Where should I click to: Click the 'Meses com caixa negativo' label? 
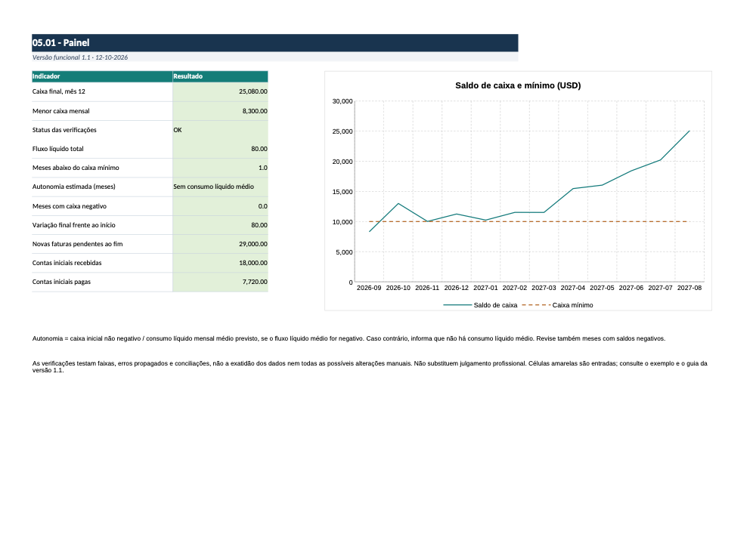pos(70,206)
